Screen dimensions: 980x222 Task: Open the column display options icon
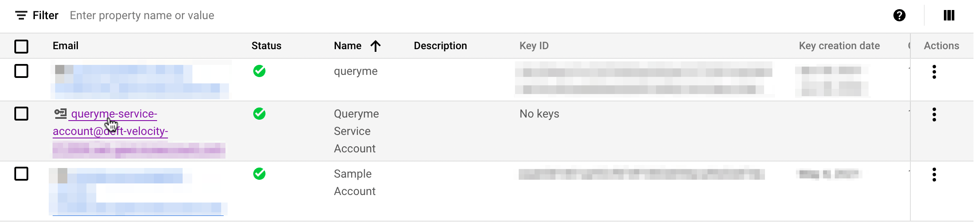[x=949, y=16]
